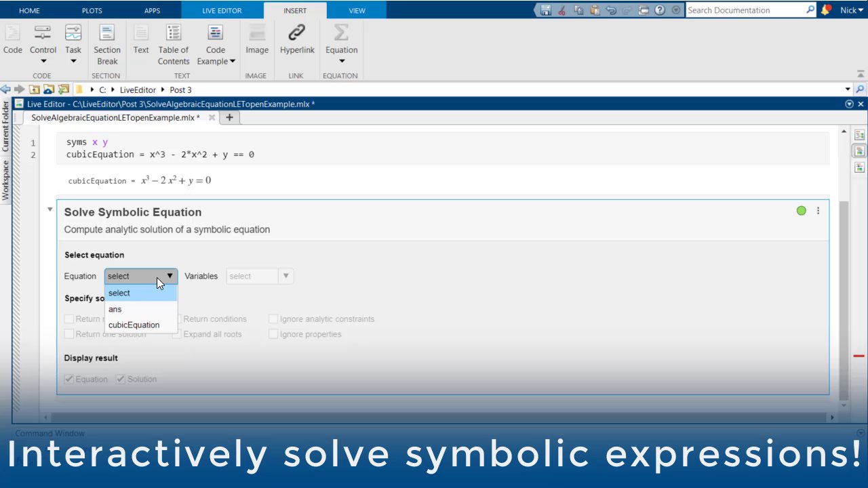Open the Code Example dropdown arrow
Screen dimensions: 868x488
232,61
